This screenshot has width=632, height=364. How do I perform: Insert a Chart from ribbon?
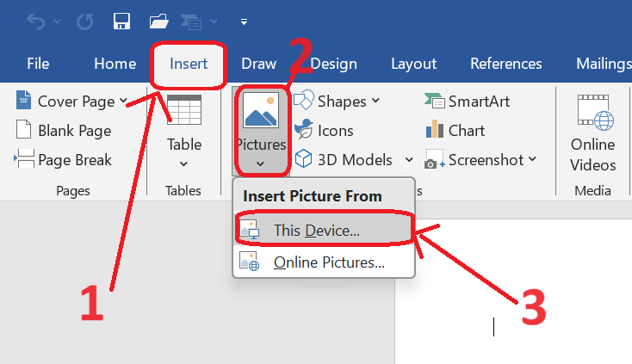coord(455,131)
